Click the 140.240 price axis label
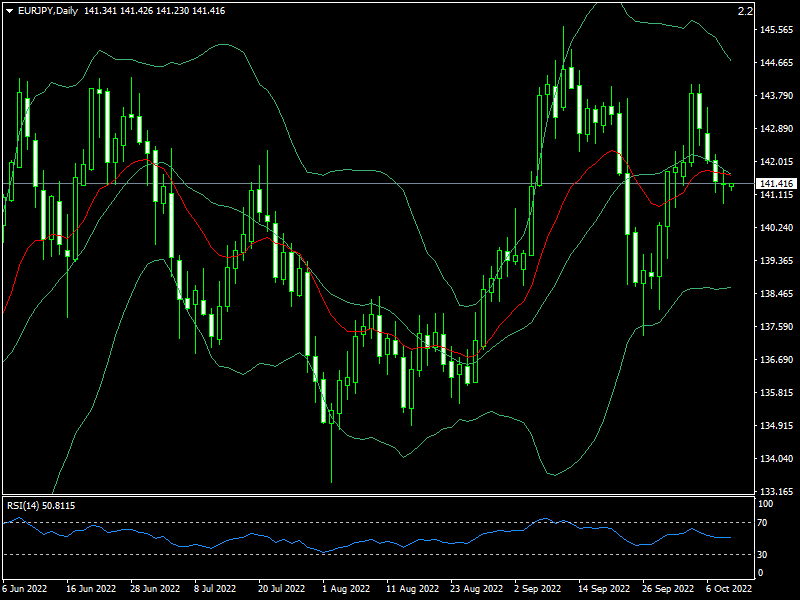Screen dimensions: 800x600 pos(777,228)
